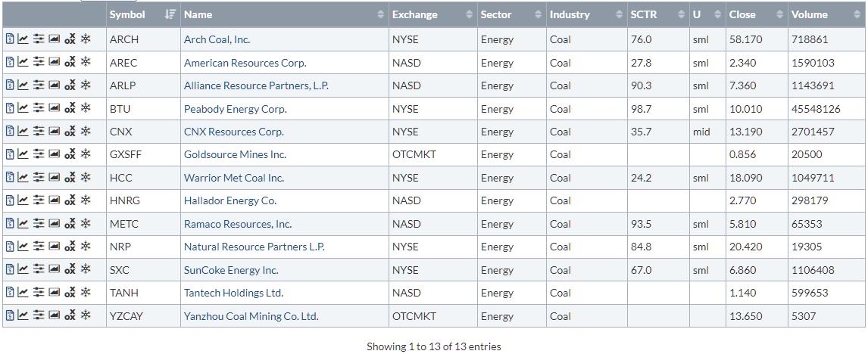Open the line chart icon for AREC
The width and height of the screenshot is (868, 354).
pyautogui.click(x=23, y=62)
